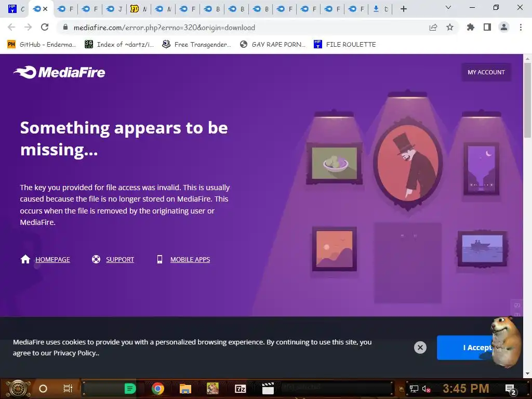Click the lifebuoy icon beside SUPPORT
532x399 pixels.
pos(96,259)
